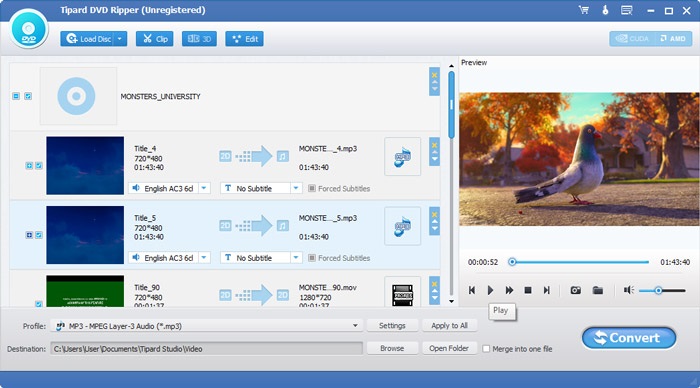This screenshot has width=700, height=388.
Task: Uncheck the Title_4 checkbox
Action: (x=39, y=166)
